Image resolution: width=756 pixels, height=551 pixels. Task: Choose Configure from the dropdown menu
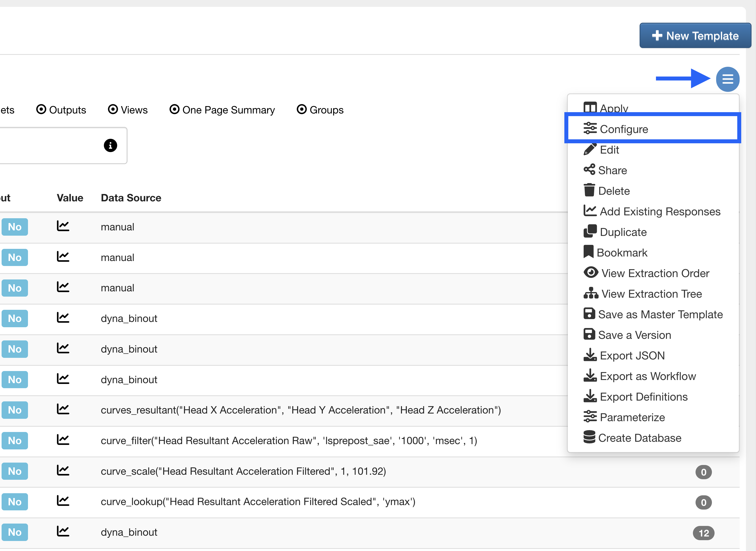click(x=653, y=129)
